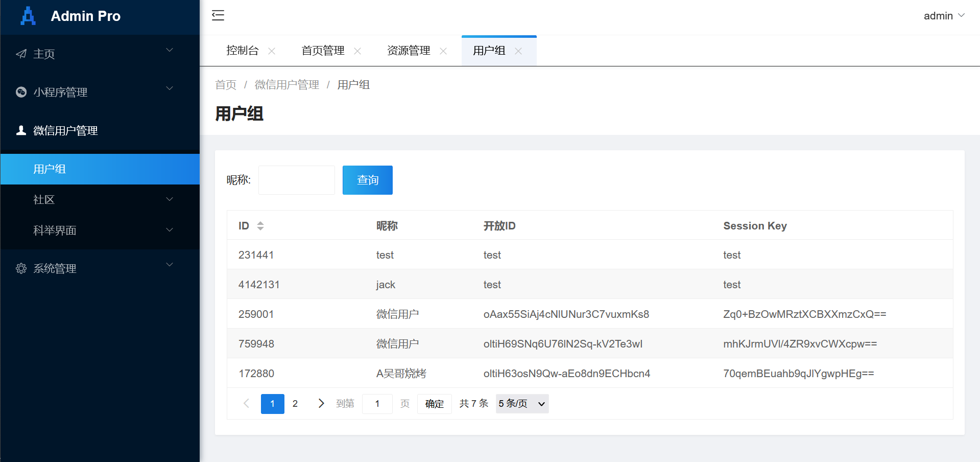Switch to the 控制台 tab
This screenshot has height=462, width=980.
243,51
